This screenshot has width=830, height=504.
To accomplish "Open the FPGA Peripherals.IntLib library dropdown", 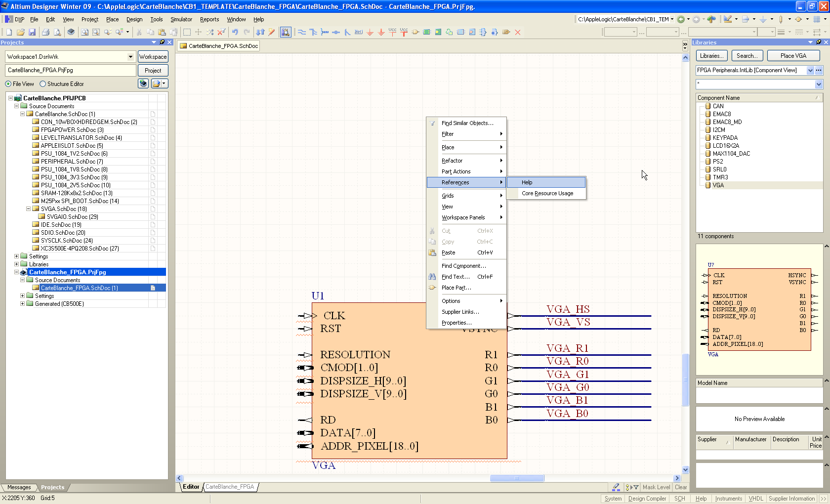I will click(810, 70).
